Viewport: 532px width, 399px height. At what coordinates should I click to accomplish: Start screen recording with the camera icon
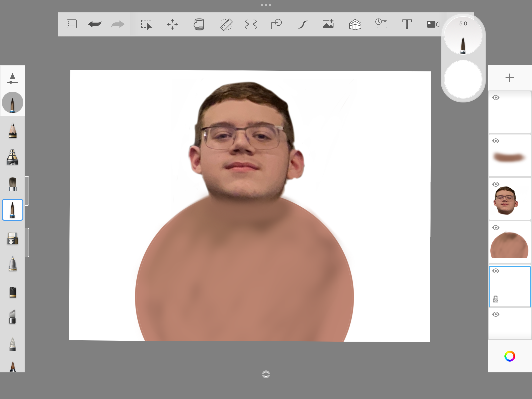(433, 24)
